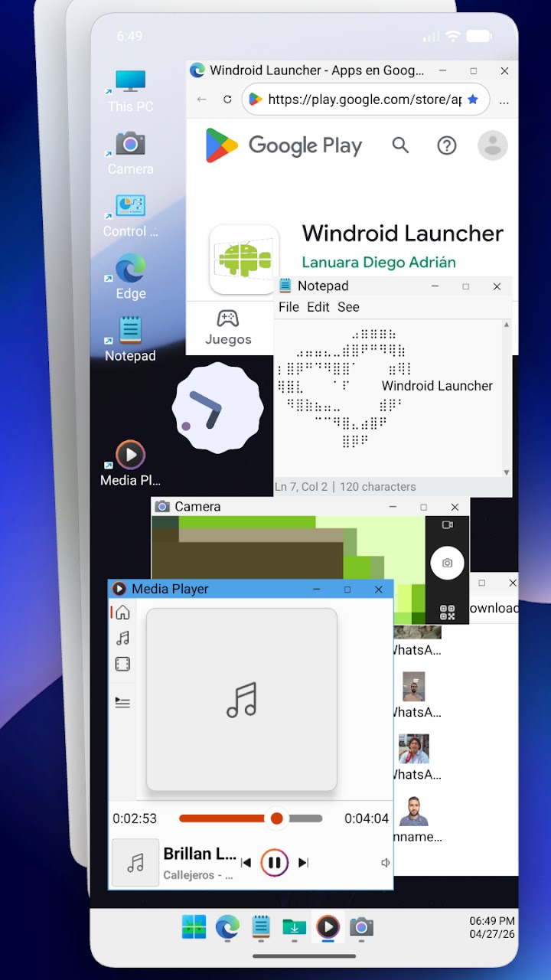
Task: Skip to previous track
Action: click(x=246, y=863)
